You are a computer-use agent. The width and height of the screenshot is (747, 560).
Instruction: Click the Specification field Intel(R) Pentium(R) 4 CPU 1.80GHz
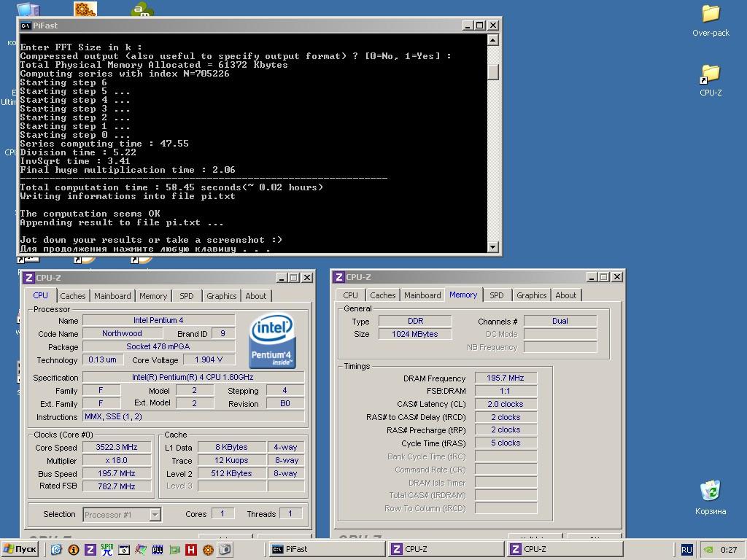pos(193,377)
